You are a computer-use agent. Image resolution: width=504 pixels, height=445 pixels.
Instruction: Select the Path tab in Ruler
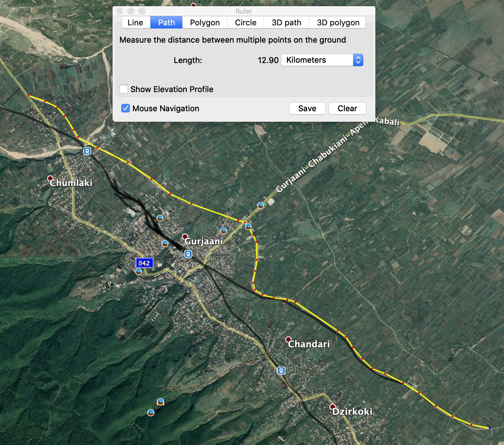[166, 23]
